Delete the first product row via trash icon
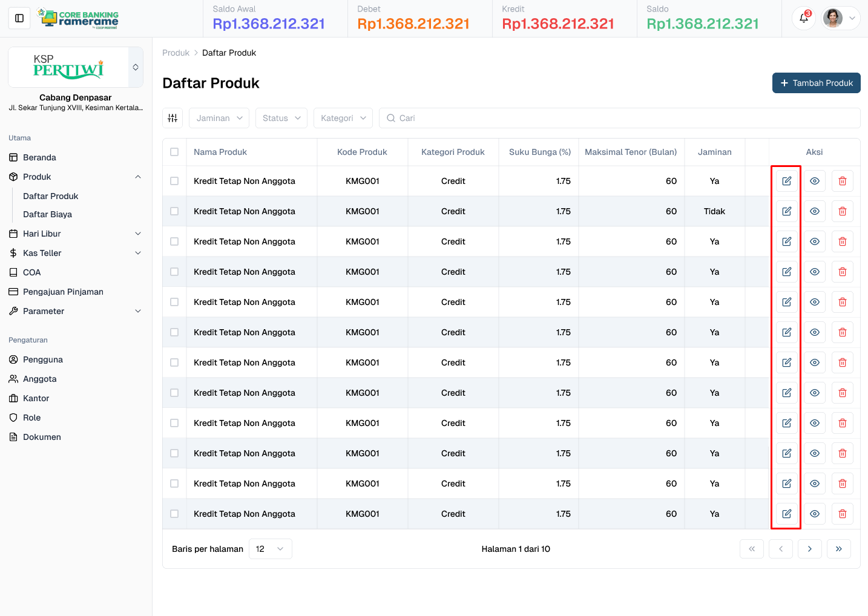Screen dimensions: 868x616 842,181
